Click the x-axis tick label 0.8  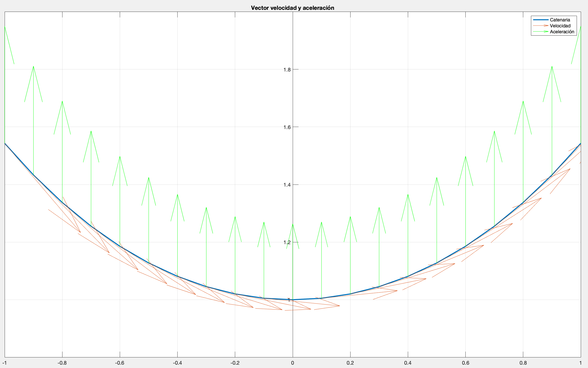tap(523, 363)
